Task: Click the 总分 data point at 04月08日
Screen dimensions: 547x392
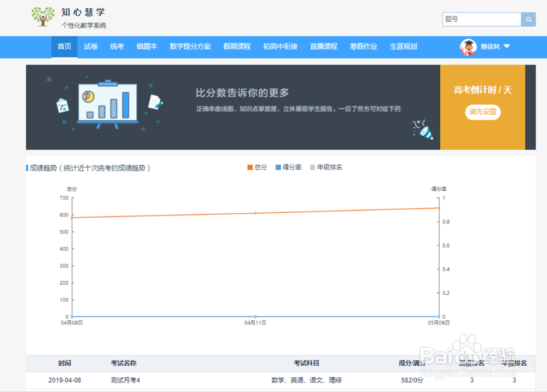Action: 72,218
